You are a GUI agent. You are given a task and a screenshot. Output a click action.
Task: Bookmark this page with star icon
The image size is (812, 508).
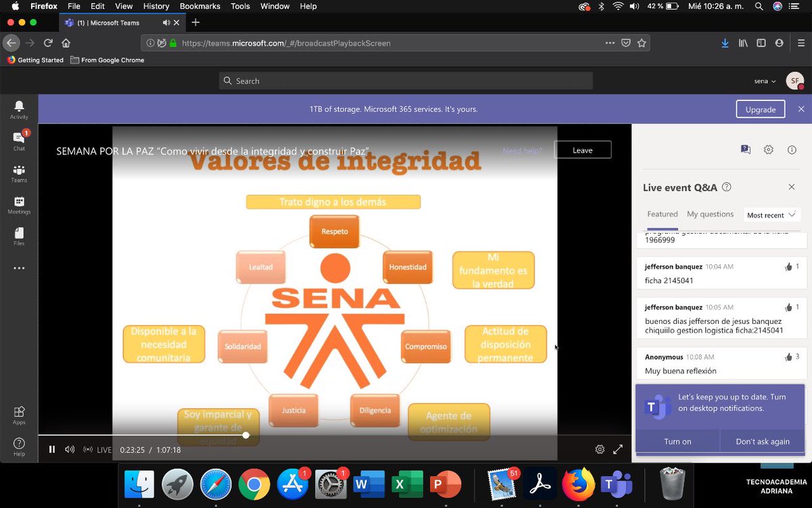641,43
